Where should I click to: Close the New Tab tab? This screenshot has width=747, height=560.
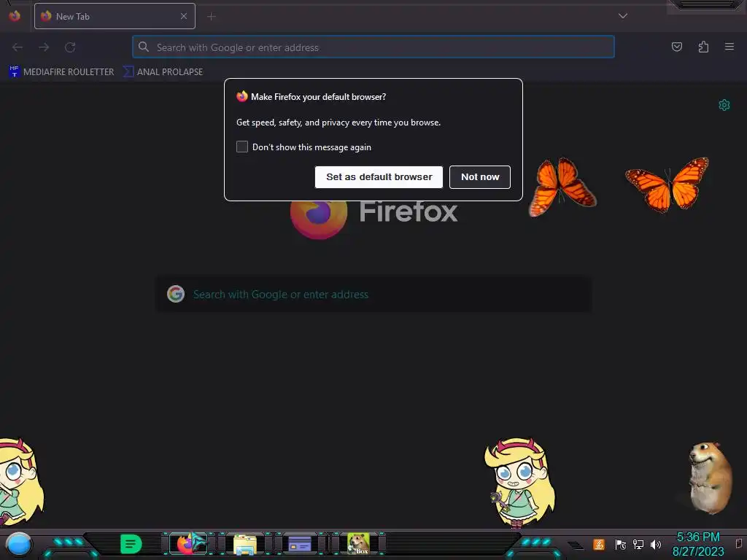(183, 16)
